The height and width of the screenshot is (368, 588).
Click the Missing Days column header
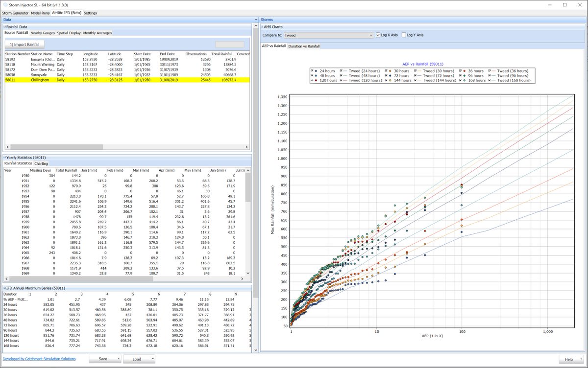(40, 170)
